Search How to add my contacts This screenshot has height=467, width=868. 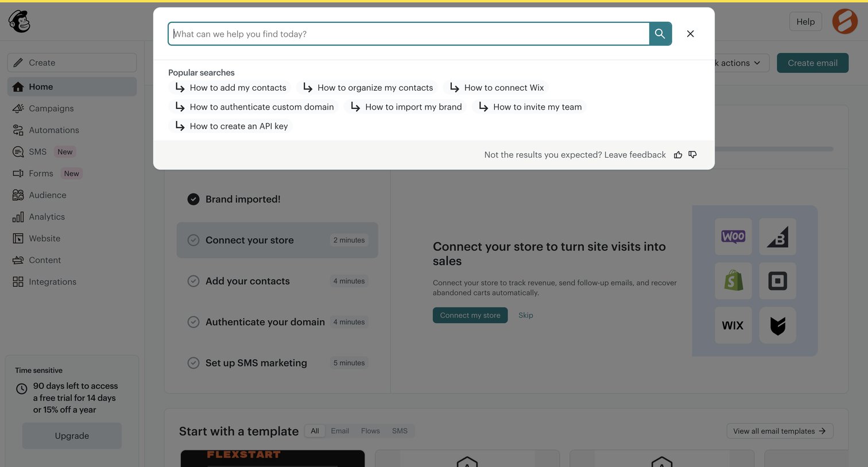tap(231, 88)
